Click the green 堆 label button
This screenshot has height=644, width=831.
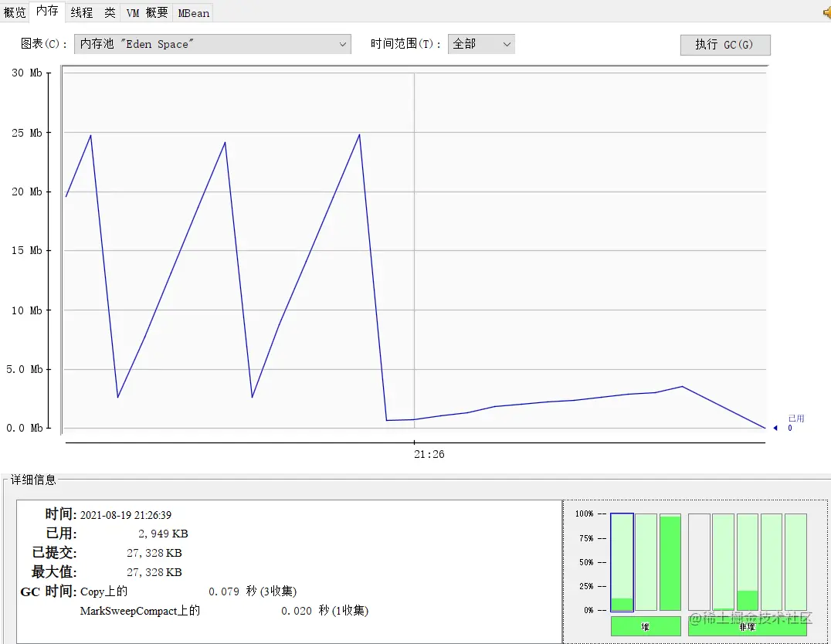[x=646, y=626]
